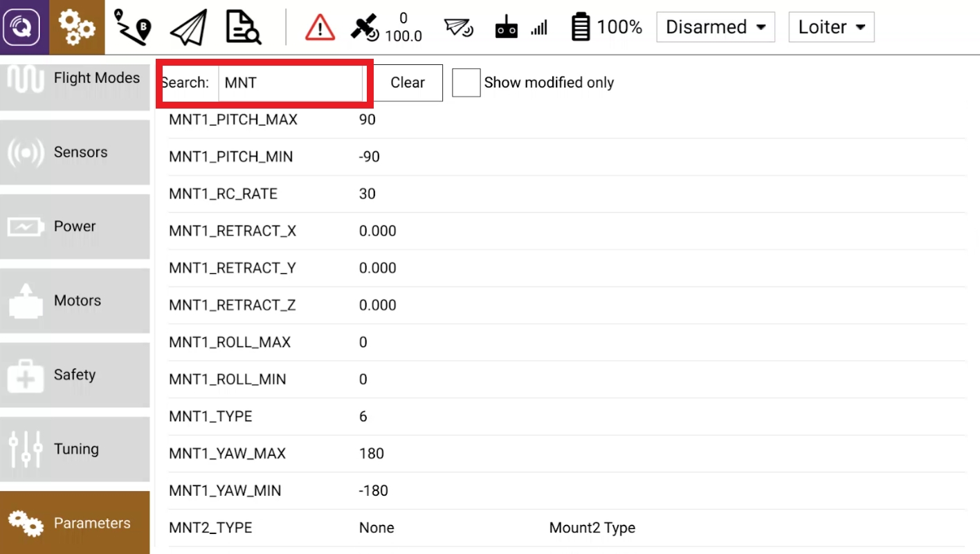
Task: Click the telemetry link status icon
Action: click(x=458, y=28)
